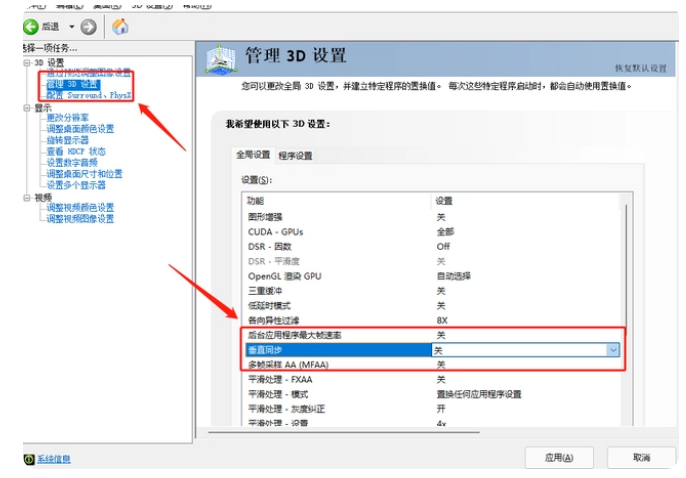The width and height of the screenshot is (686, 478).
Task: Select the 后台应用程序最大帧速率 row
Action: (432, 335)
